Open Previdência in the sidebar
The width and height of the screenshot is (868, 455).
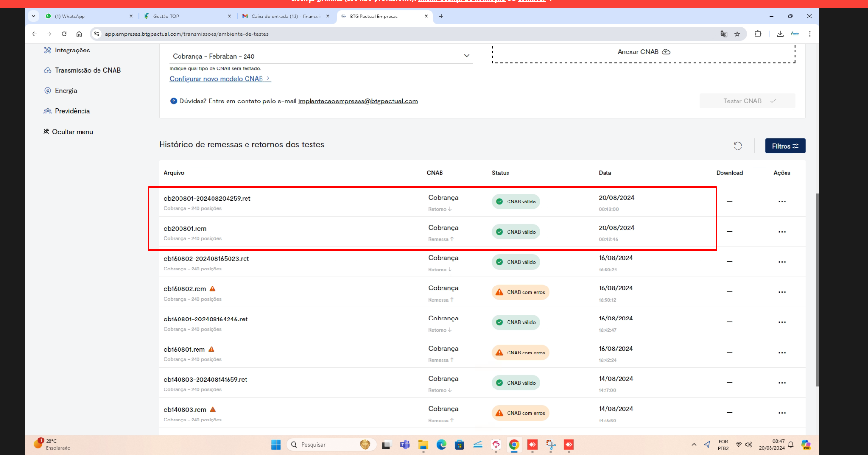tap(67, 111)
